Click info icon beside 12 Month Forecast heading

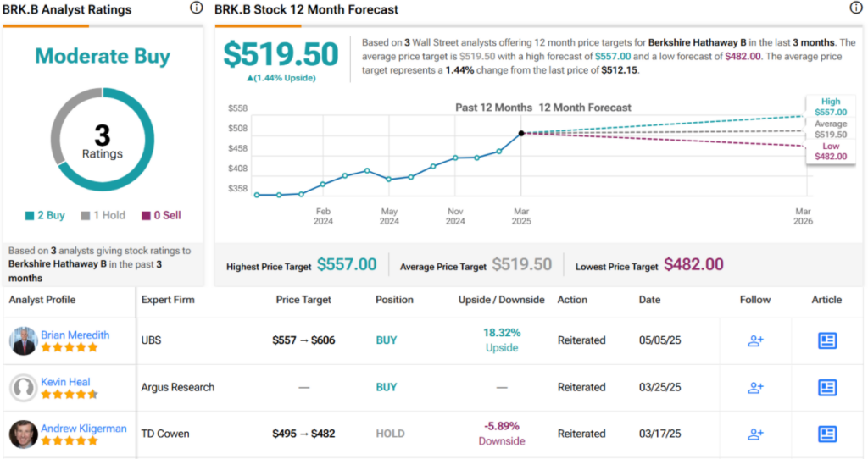856,8
